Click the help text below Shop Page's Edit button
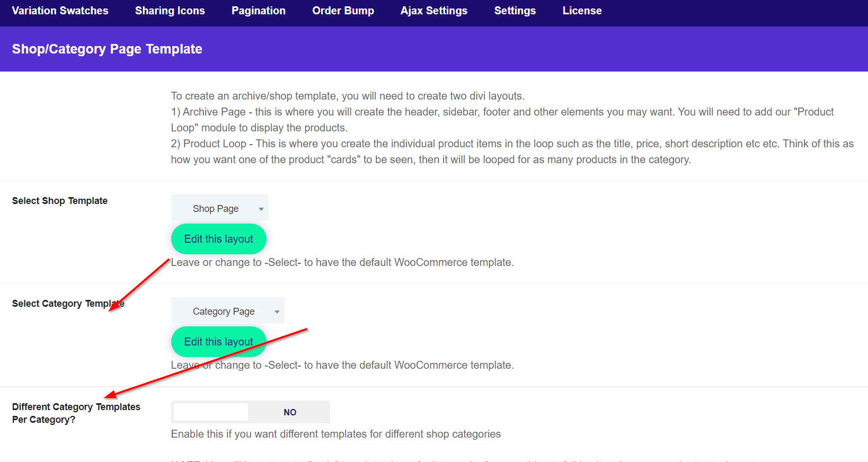Image resolution: width=868 pixels, height=462 pixels. (x=342, y=262)
